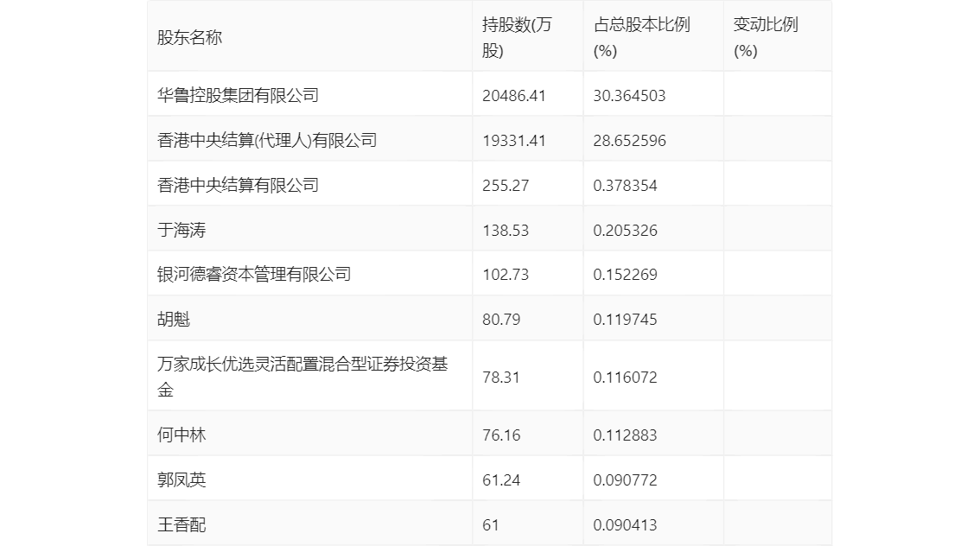The width and height of the screenshot is (980, 546).
Task: Click the 变动比例(%) column header
Action: [x=766, y=37]
